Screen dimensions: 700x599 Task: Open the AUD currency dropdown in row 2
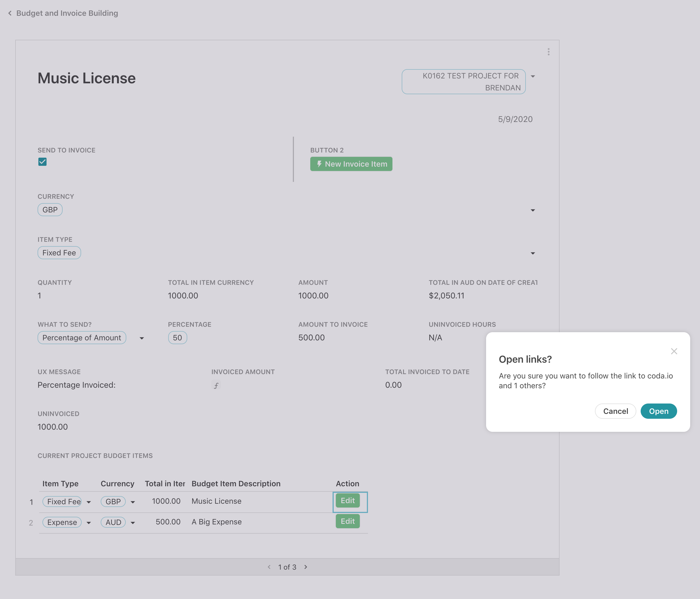[133, 523]
